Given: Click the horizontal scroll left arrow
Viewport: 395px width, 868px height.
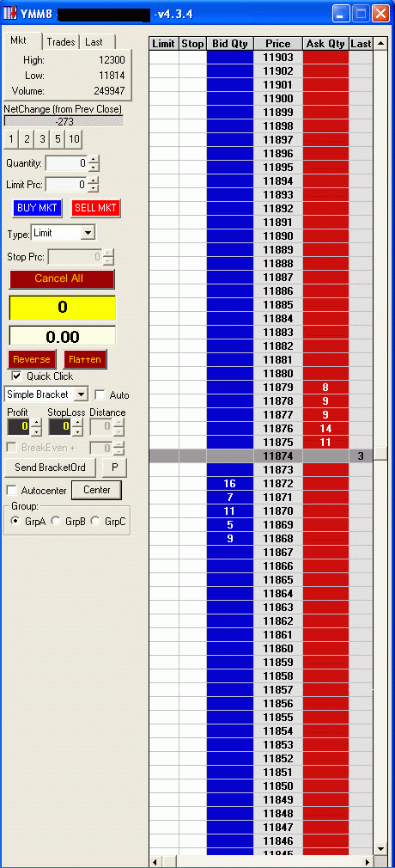Looking at the screenshot, I should coord(156,862).
